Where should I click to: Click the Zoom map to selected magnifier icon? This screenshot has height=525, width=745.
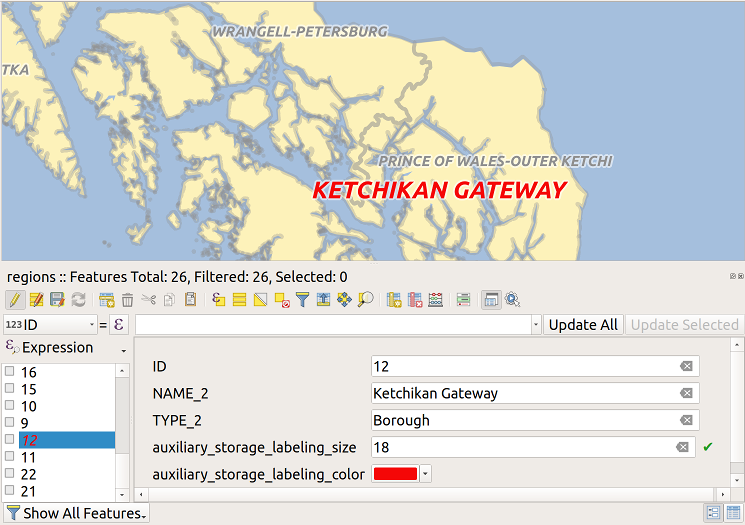[x=365, y=299]
